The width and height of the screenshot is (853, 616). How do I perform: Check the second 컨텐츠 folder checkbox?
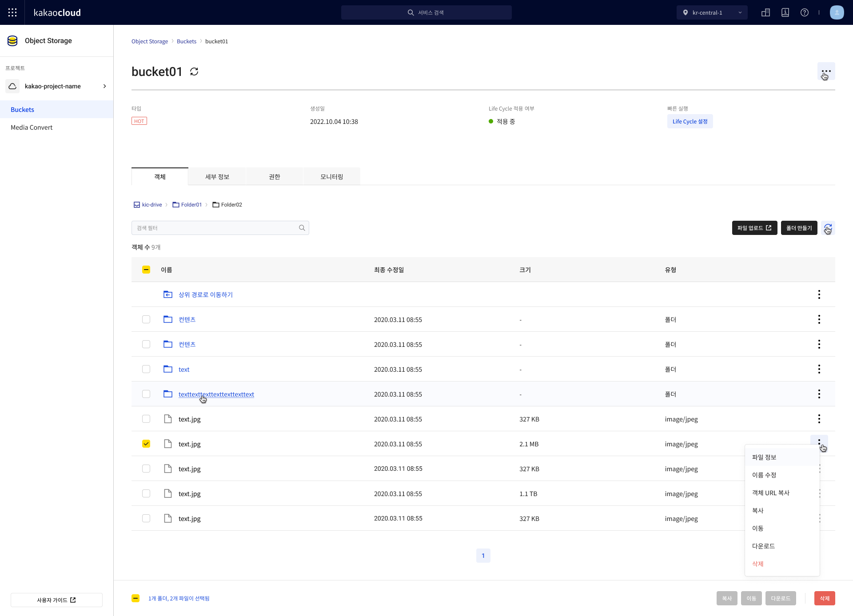(146, 344)
